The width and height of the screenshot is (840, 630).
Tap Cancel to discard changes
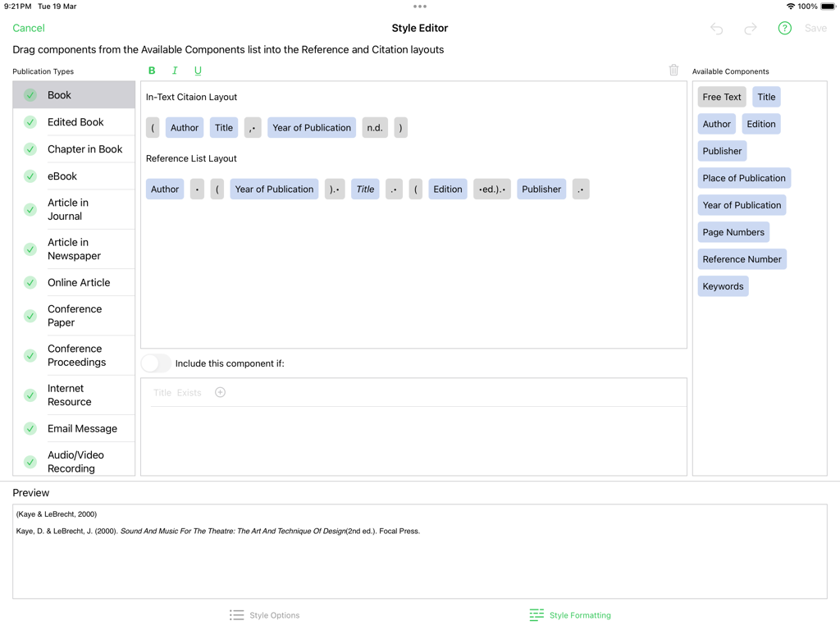point(28,28)
